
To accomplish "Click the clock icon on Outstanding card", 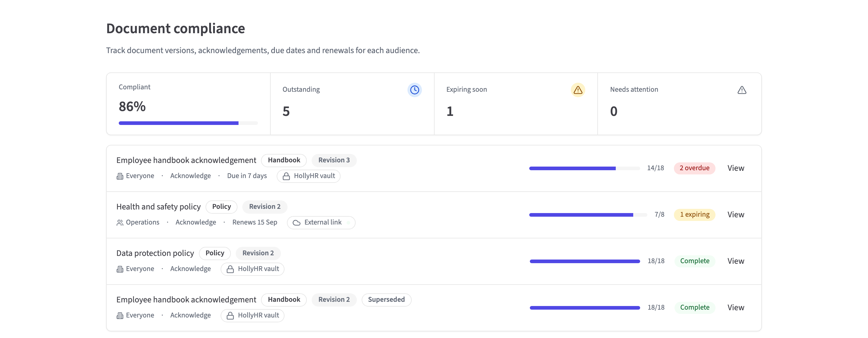I will (414, 90).
